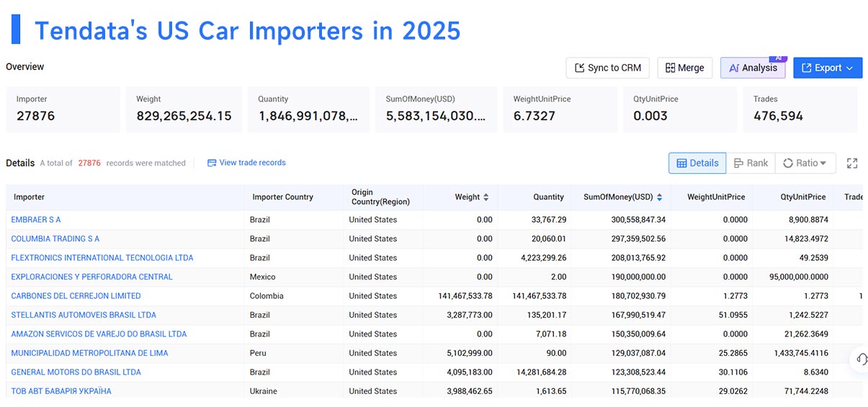The image size is (868, 407).
Task: Open the Export dropdown
Action: click(828, 68)
